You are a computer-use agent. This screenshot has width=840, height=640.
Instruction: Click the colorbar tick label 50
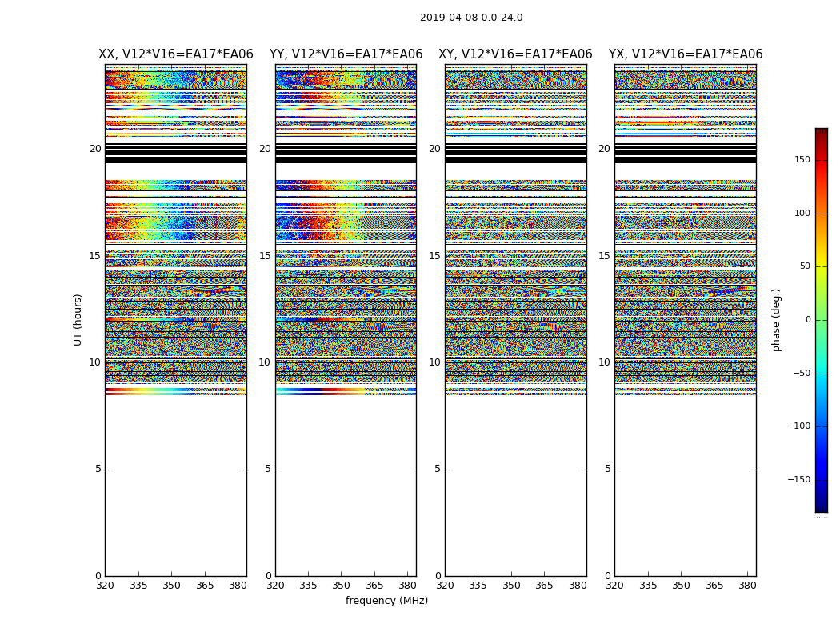805,266
